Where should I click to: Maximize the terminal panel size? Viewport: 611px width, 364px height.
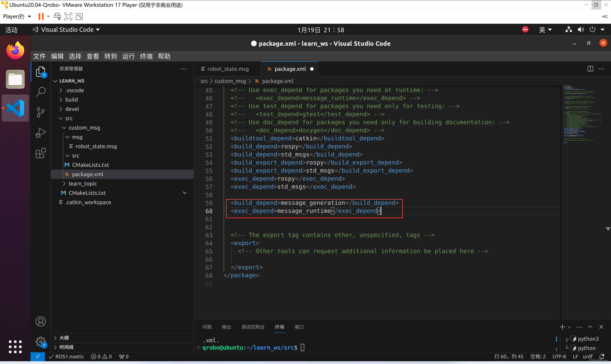pyautogui.click(x=590, y=327)
